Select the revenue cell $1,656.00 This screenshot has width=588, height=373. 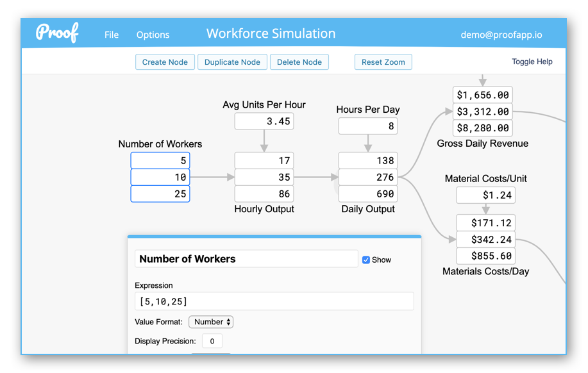[483, 95]
